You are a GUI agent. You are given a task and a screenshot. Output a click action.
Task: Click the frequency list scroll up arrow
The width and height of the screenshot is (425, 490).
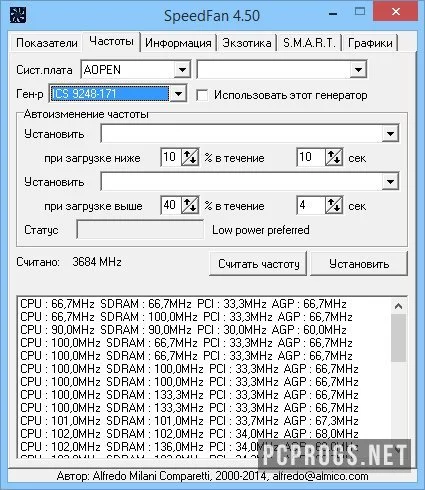tap(398, 306)
